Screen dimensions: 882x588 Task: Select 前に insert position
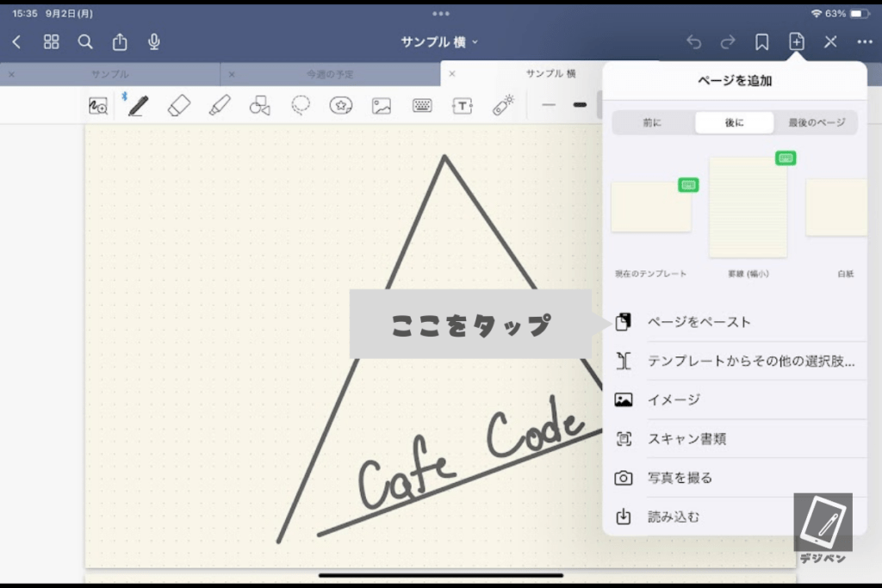[x=653, y=122]
